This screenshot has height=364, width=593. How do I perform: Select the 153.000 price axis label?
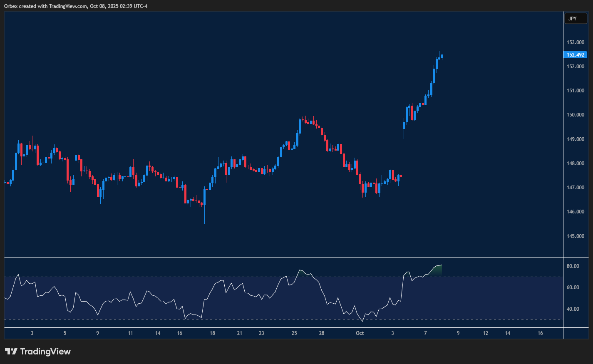(x=576, y=42)
